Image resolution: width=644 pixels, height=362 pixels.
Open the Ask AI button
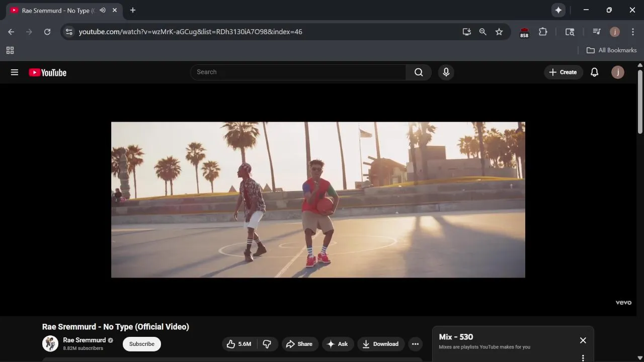coord(338,344)
